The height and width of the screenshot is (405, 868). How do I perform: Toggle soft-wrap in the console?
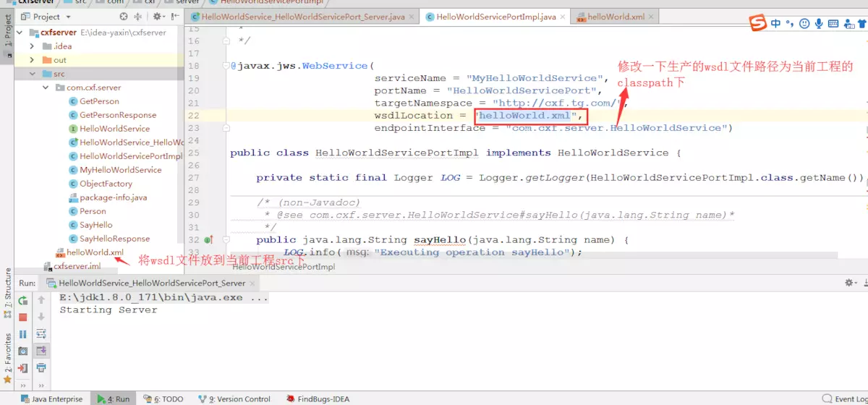[41, 333]
